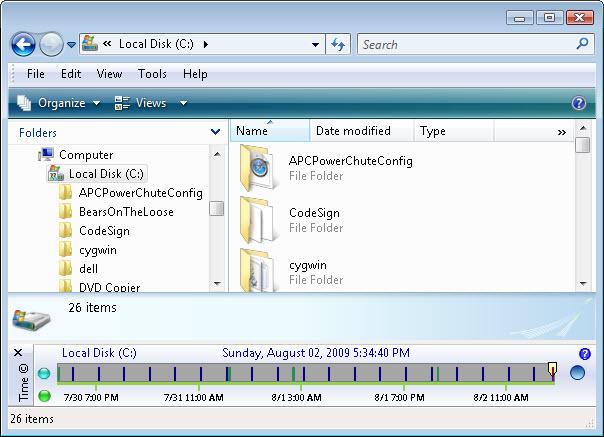This screenshot has height=437, width=604.
Task: Close the timeline panel with the X
Action: (x=18, y=353)
